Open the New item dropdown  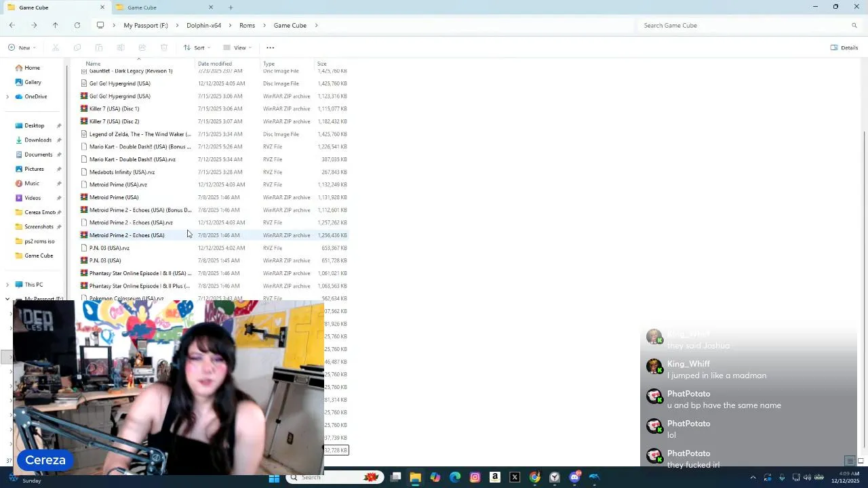[x=22, y=47]
